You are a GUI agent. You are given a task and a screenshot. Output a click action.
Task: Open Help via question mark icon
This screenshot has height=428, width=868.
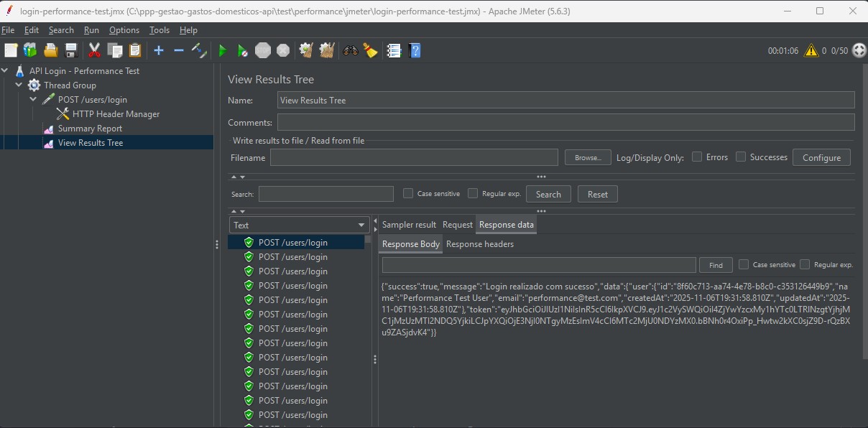click(415, 50)
